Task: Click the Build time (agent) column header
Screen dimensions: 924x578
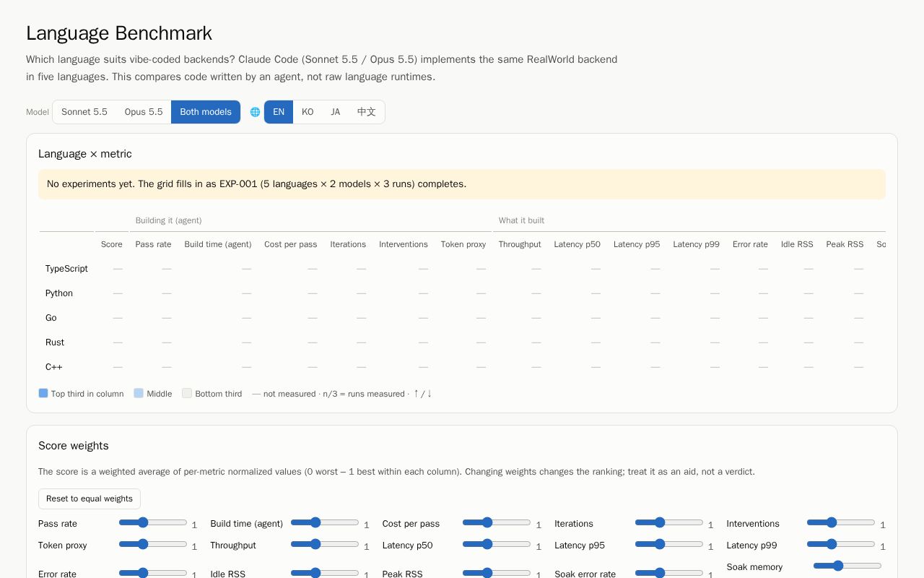Action: (x=218, y=244)
